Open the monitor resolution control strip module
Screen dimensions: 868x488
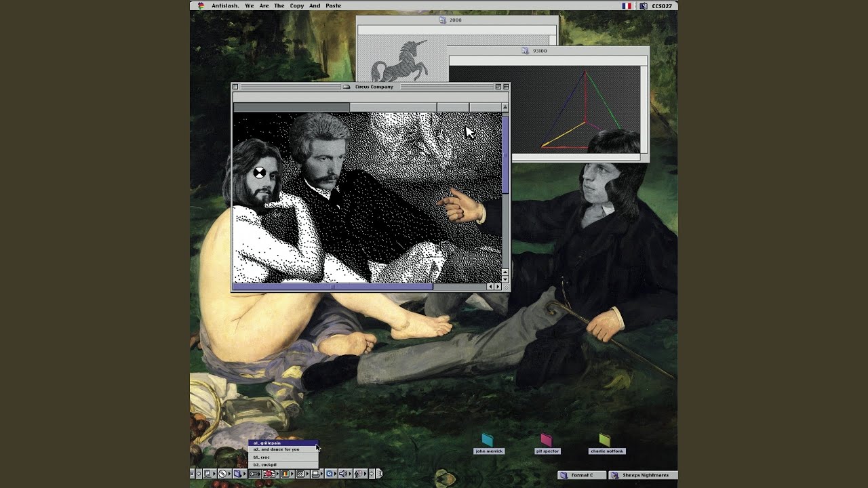click(x=207, y=474)
